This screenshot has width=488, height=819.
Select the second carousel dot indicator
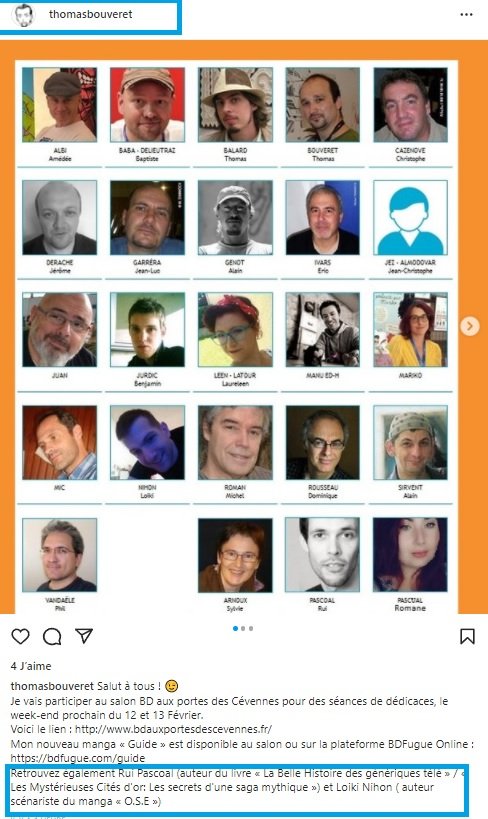243,628
